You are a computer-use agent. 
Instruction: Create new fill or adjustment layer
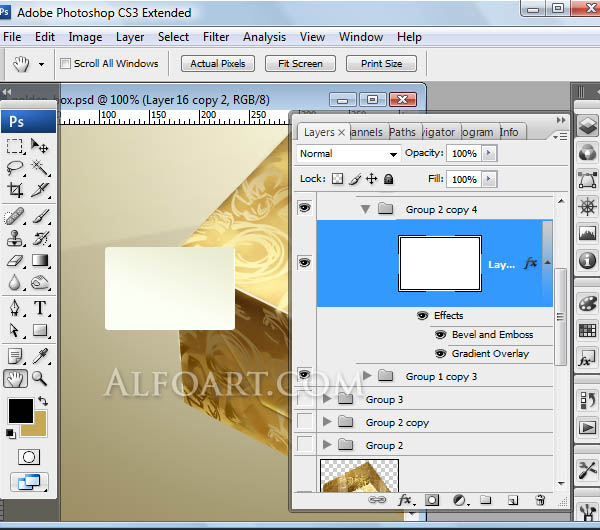pos(460,500)
